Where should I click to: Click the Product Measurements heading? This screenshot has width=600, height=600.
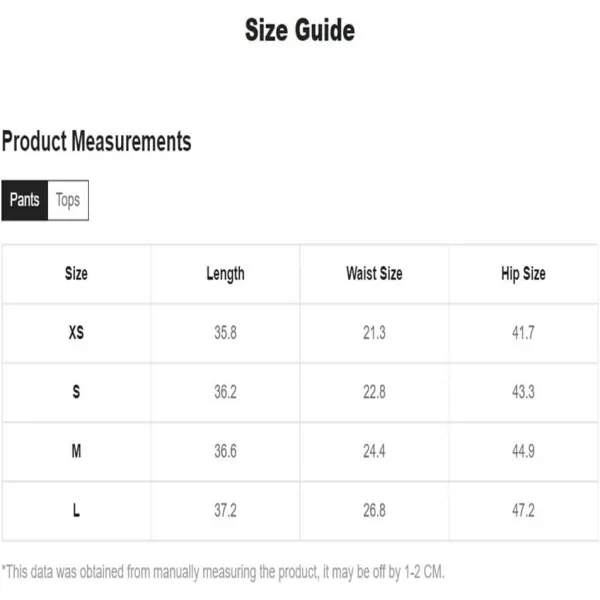96,141
